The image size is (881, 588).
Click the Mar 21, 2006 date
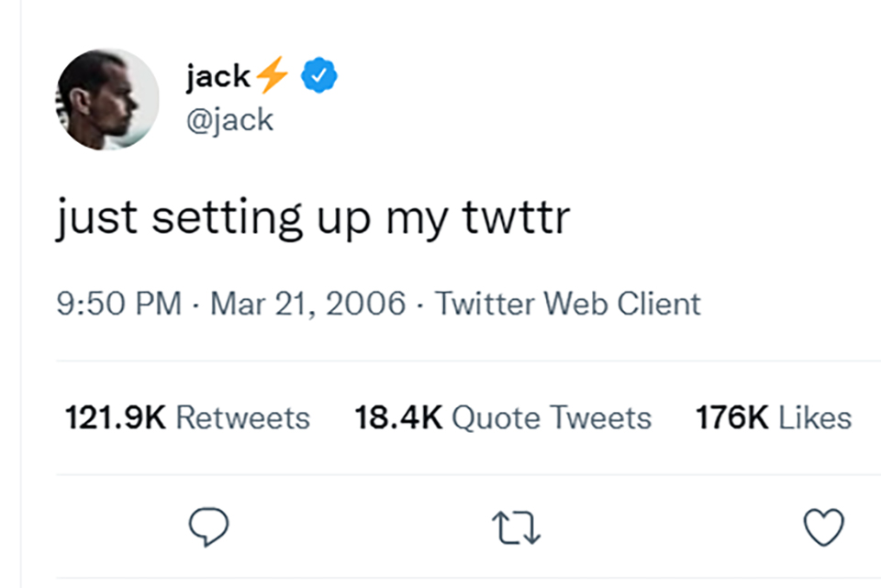(x=307, y=304)
